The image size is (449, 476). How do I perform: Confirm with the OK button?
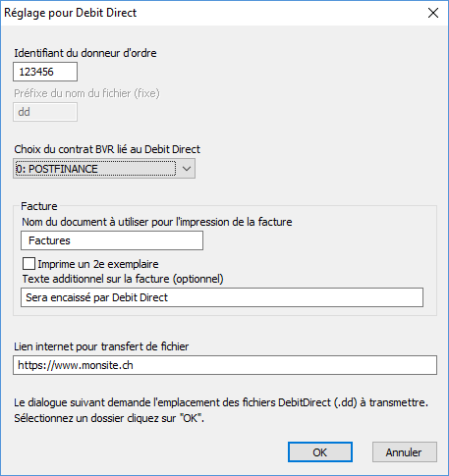point(320,452)
